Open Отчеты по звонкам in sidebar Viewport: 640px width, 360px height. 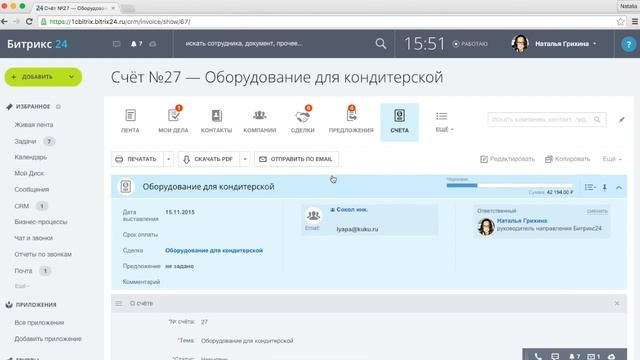pos(43,254)
